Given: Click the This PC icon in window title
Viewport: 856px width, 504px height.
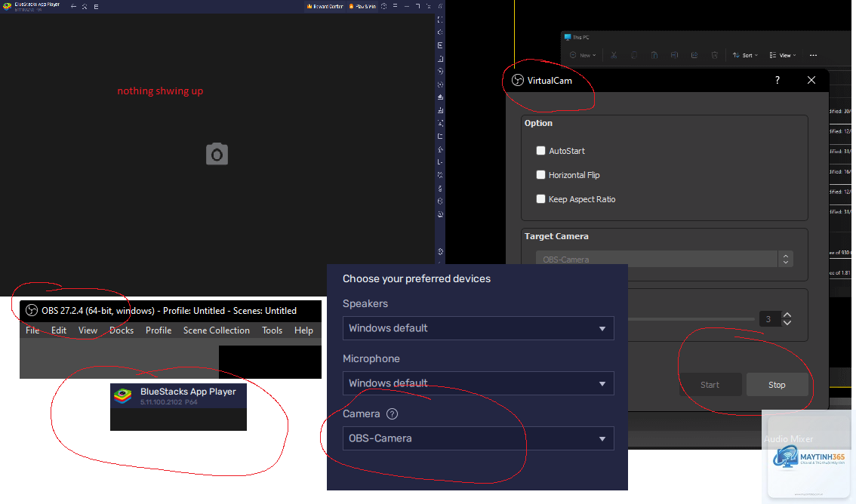Looking at the screenshot, I should pos(568,37).
